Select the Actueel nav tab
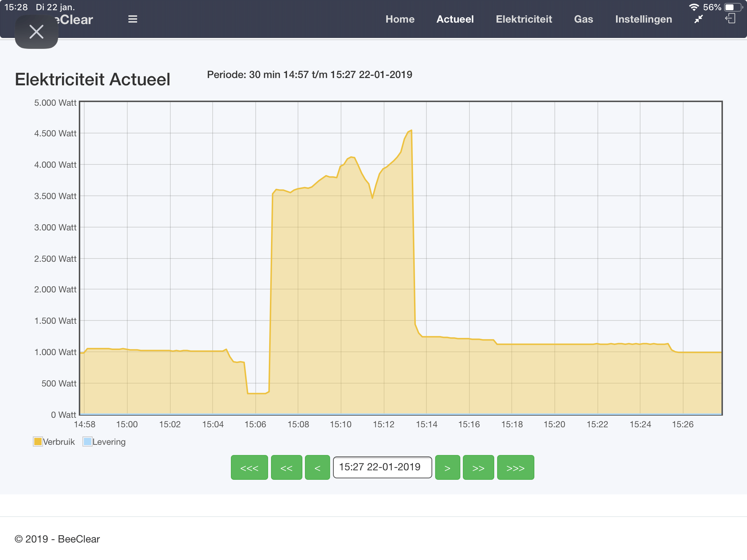This screenshot has width=747, height=560. tap(455, 19)
